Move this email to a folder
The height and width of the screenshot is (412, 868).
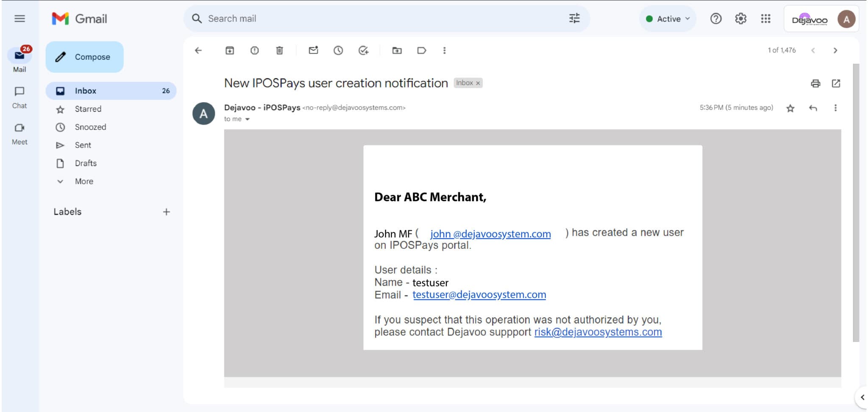(397, 50)
